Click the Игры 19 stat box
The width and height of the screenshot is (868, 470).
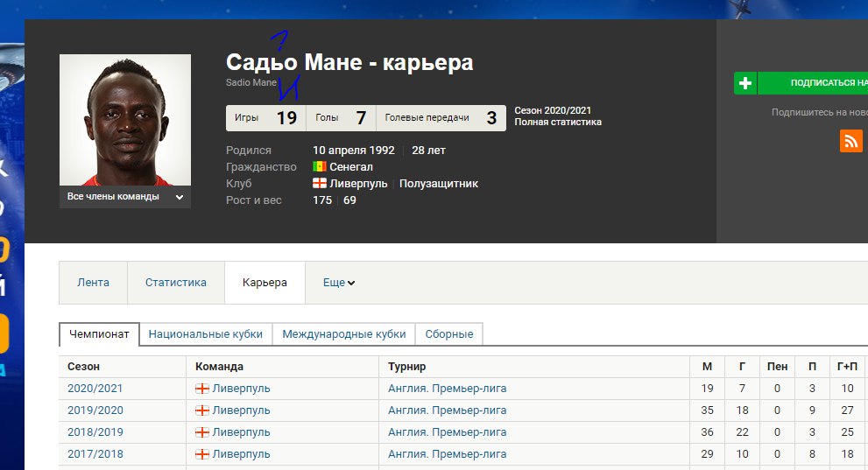265,118
